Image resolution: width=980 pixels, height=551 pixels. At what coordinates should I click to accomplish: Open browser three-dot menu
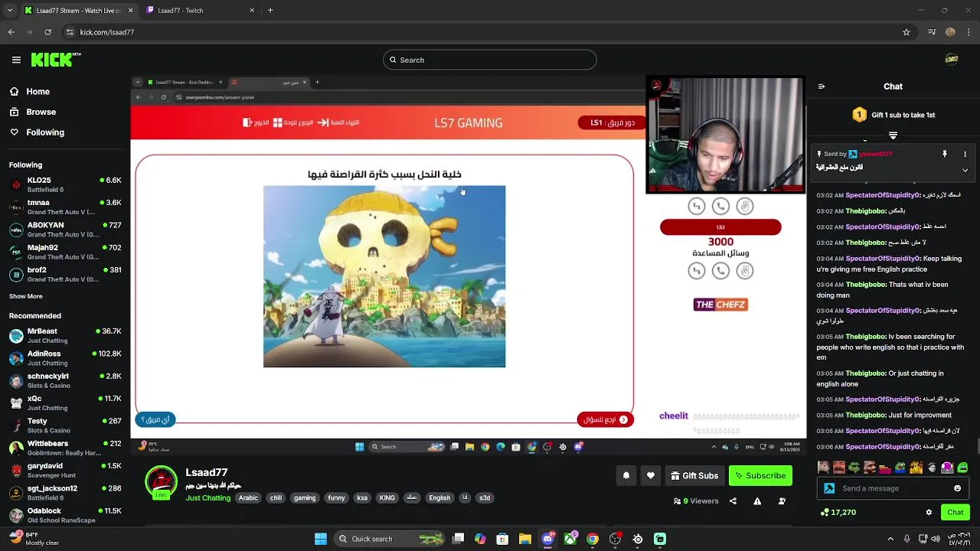(969, 32)
